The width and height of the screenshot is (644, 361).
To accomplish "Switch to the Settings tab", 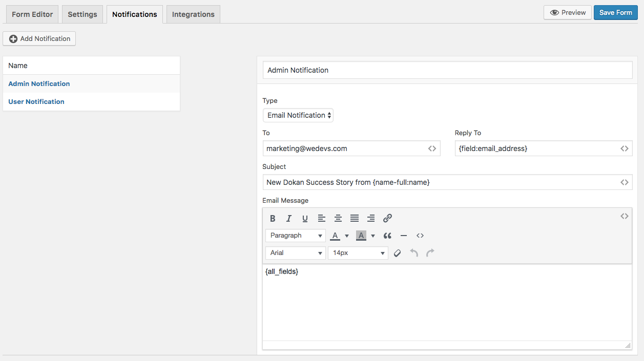I will [x=82, y=14].
